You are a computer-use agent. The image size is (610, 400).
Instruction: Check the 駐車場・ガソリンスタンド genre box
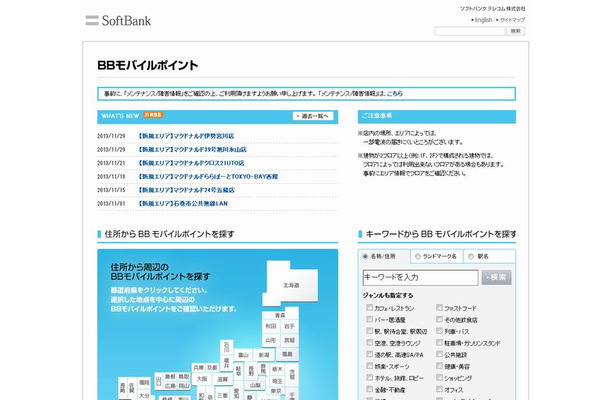[x=439, y=342]
